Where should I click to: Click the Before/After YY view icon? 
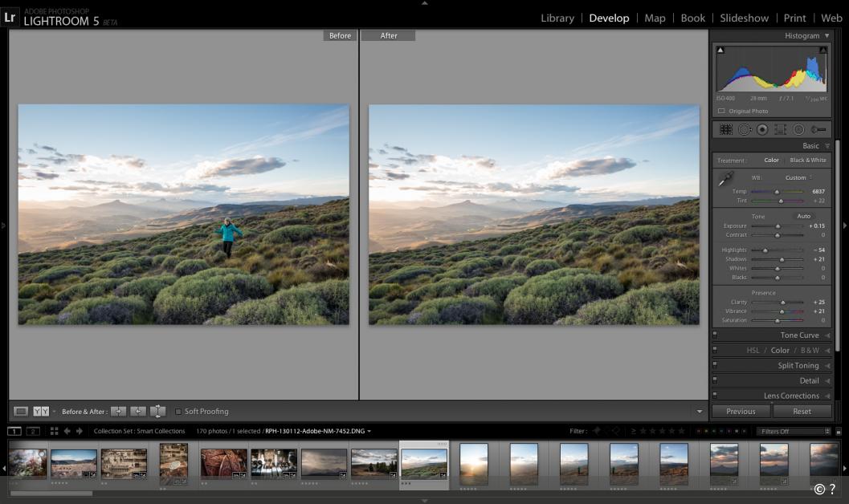pyautogui.click(x=41, y=412)
